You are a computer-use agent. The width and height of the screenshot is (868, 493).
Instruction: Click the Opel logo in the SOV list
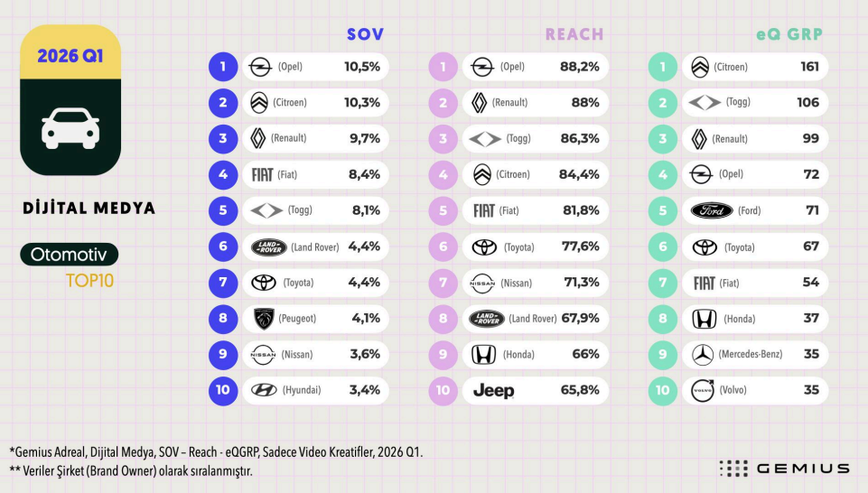click(x=260, y=67)
